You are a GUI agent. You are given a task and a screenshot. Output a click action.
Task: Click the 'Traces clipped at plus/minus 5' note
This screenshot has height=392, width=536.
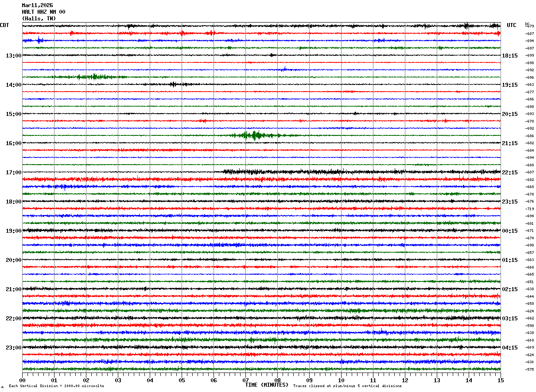click(x=347, y=386)
